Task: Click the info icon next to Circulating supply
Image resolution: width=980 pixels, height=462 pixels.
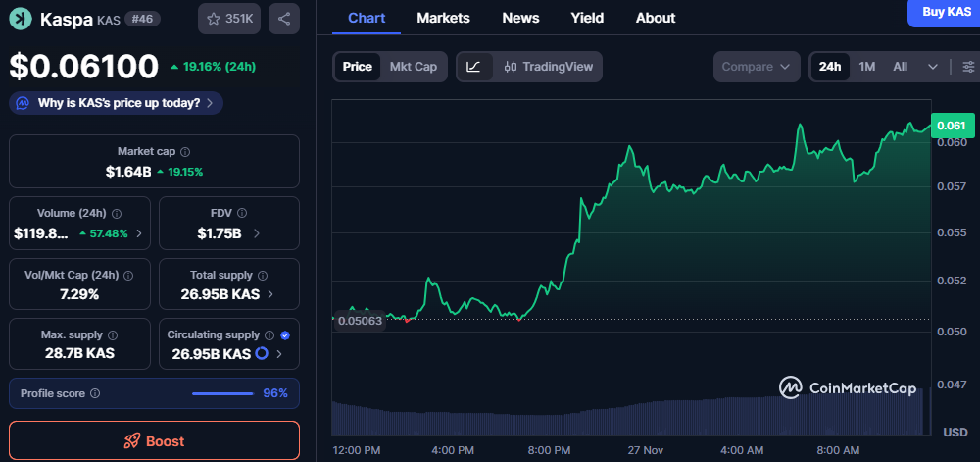Action: [x=270, y=335]
